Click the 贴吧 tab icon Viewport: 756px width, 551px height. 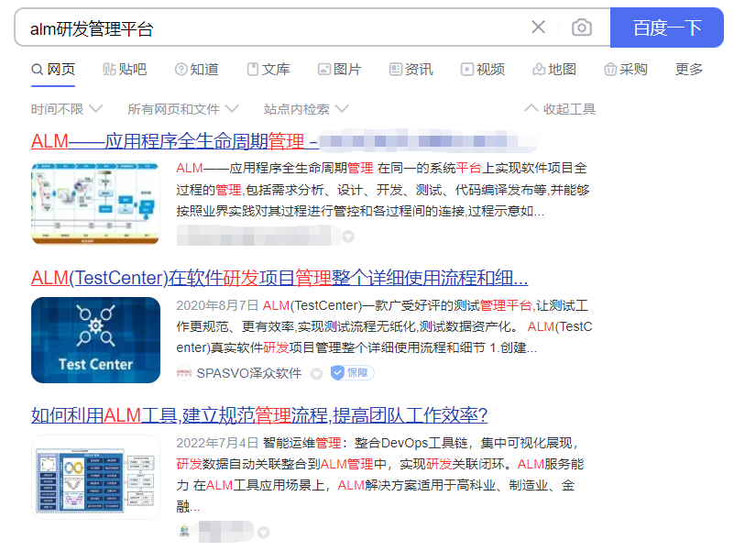coord(109,70)
